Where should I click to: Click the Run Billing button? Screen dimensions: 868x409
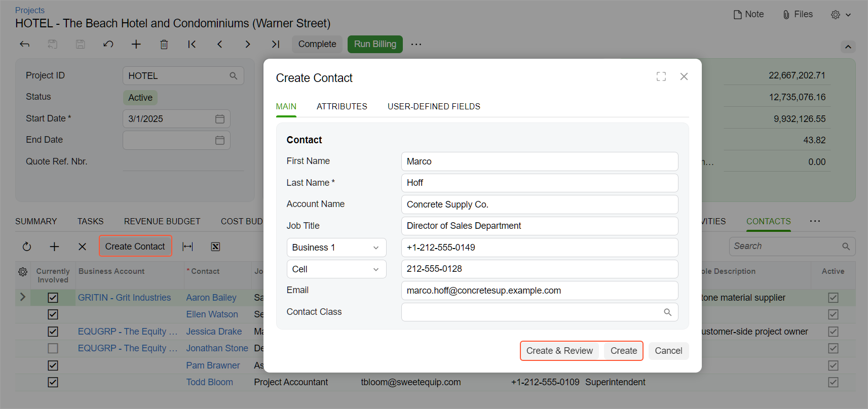(x=375, y=44)
